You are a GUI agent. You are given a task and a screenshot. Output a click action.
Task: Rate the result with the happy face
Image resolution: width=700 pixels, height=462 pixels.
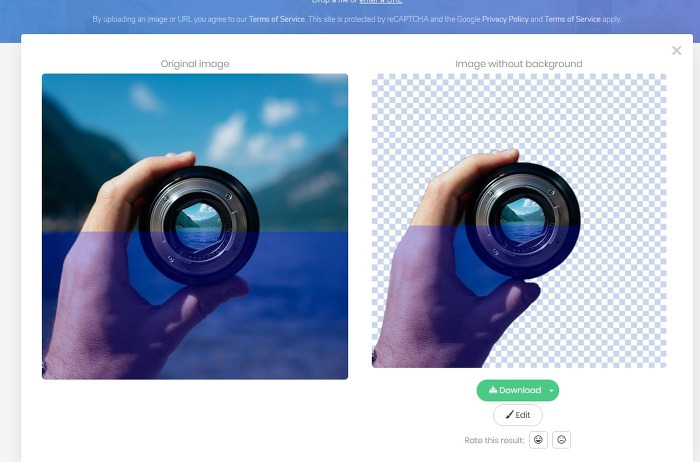538,440
